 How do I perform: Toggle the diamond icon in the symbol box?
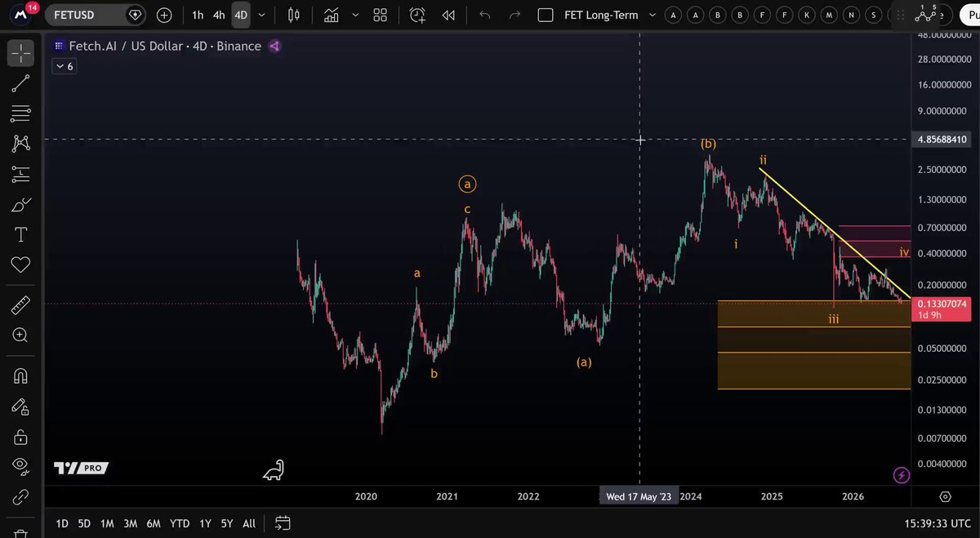click(136, 15)
